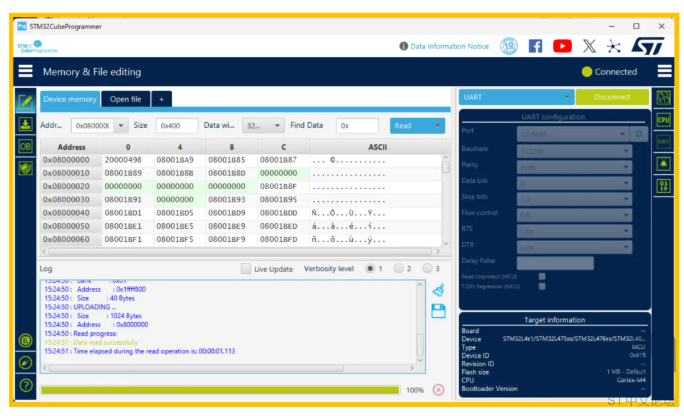Image resolution: width=684 pixels, height=416 pixels.
Task: Click the 10 years anniversary badge
Action: pos(509,46)
